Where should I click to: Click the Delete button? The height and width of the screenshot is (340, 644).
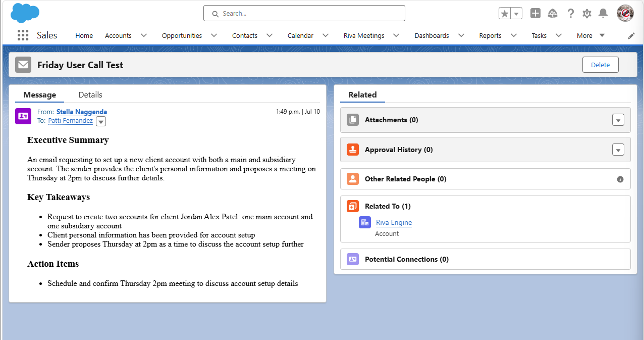coord(601,65)
